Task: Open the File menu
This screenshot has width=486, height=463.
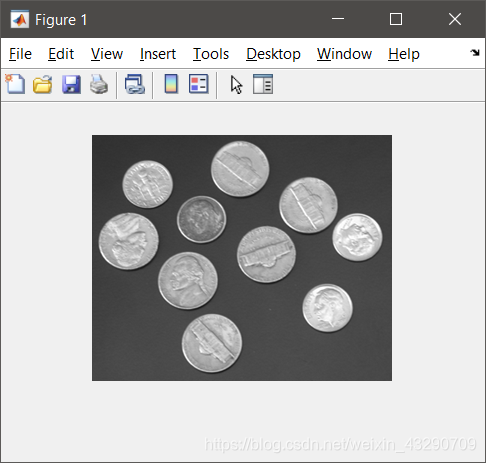Action: (20, 54)
